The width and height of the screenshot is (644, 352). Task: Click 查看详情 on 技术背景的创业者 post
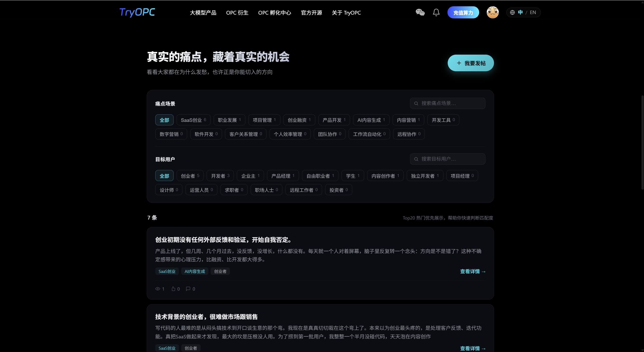point(473,348)
